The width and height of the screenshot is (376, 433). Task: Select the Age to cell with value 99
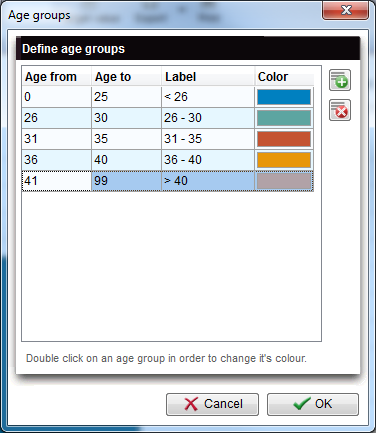(x=126, y=181)
